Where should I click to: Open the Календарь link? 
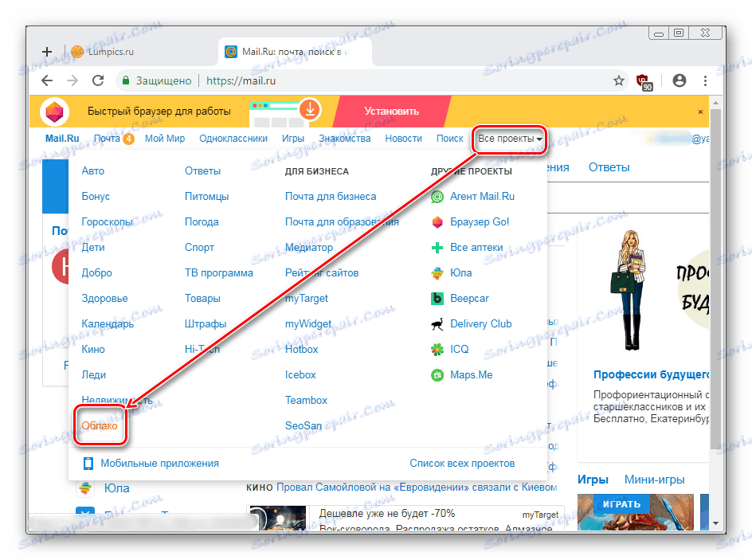pos(108,324)
